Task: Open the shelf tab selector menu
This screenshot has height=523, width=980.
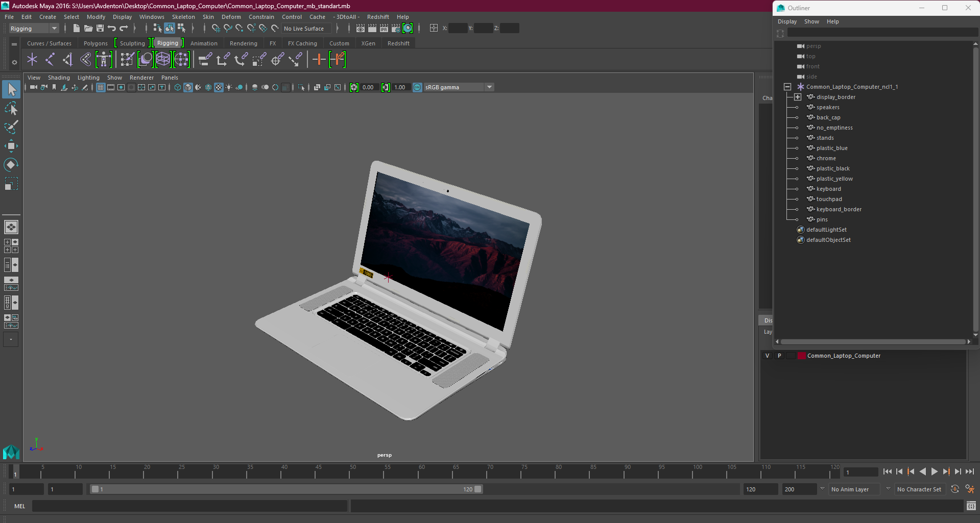Action: click(x=14, y=44)
